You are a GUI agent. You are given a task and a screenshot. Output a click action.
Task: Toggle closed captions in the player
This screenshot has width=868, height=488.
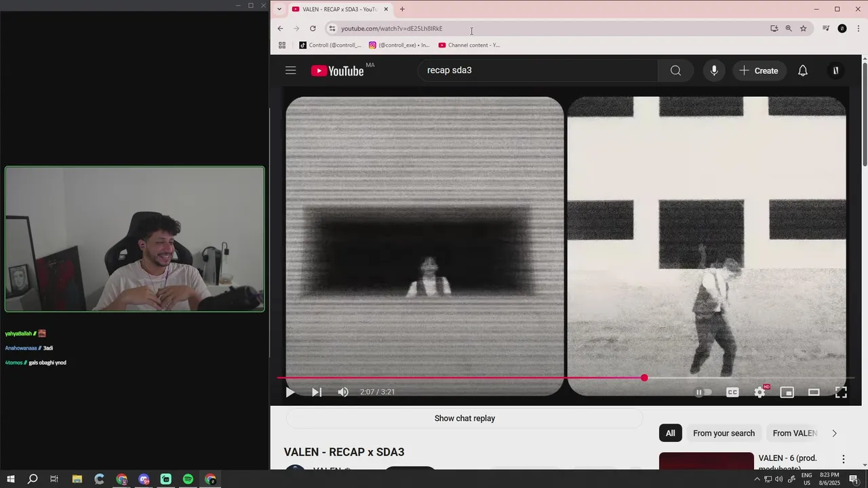point(732,392)
